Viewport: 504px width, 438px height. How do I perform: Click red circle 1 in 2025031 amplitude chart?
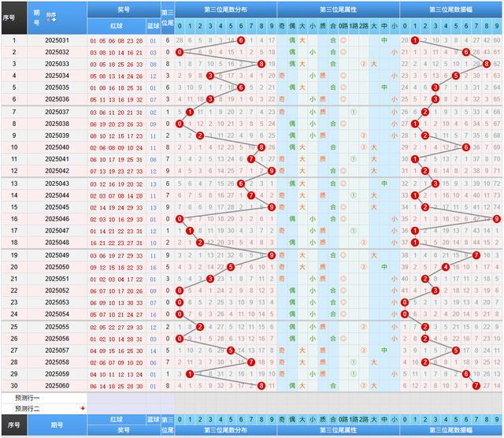click(415, 40)
